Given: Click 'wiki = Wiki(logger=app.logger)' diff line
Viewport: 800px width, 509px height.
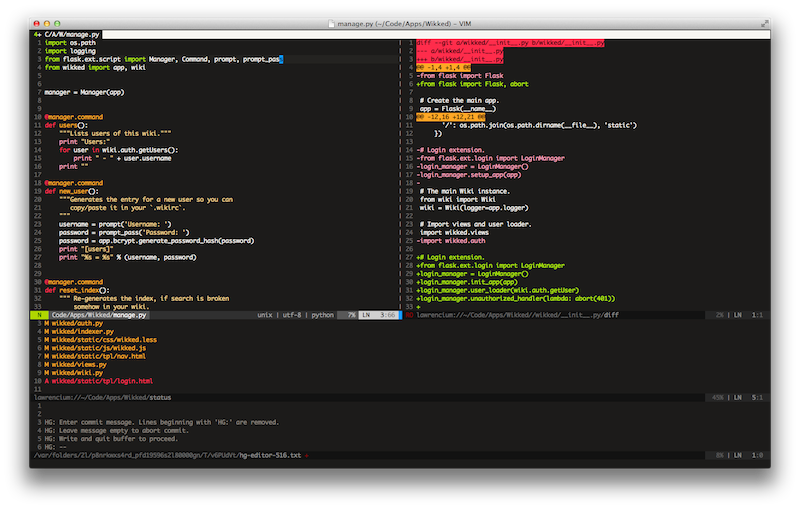Looking at the screenshot, I should click(474, 208).
